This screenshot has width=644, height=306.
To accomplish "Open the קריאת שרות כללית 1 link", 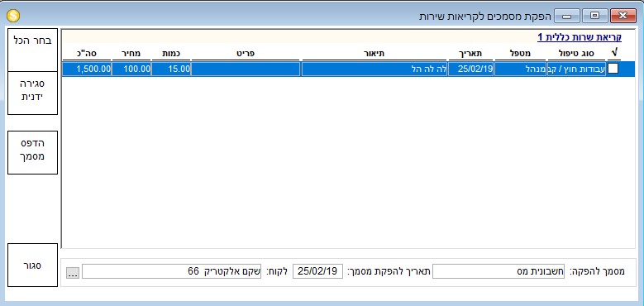I will coord(580,37).
